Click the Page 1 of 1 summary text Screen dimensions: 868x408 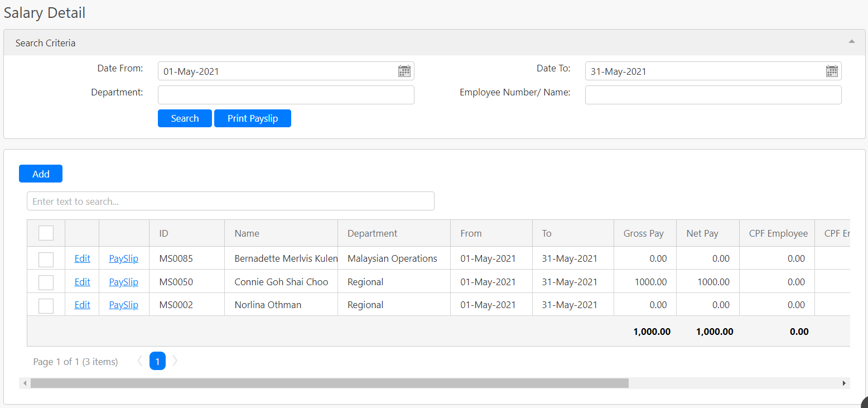tap(75, 362)
